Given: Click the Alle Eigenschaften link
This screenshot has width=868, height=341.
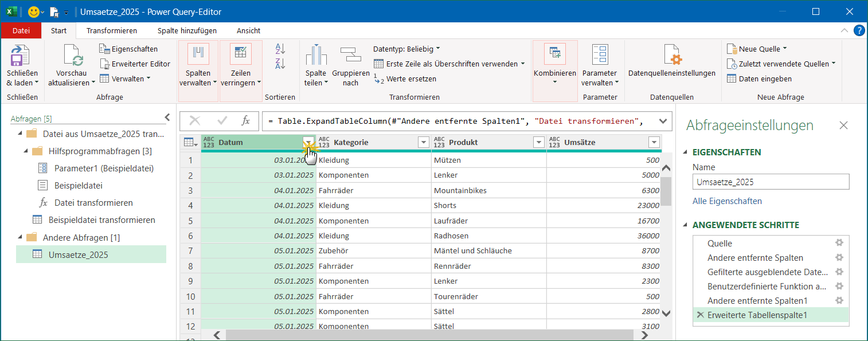Looking at the screenshot, I should (x=727, y=201).
